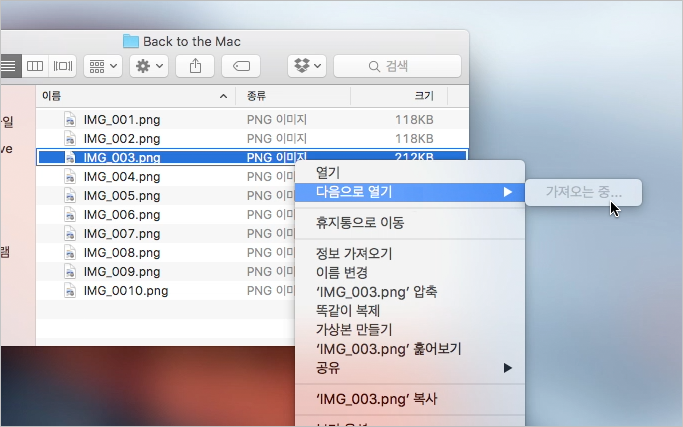Select the IMG_002.png file name

point(122,139)
